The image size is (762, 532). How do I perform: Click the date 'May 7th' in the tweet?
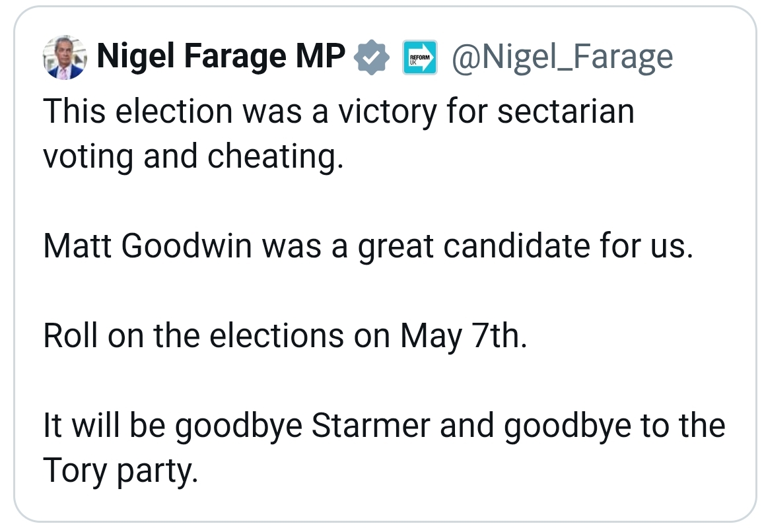pos(462,335)
